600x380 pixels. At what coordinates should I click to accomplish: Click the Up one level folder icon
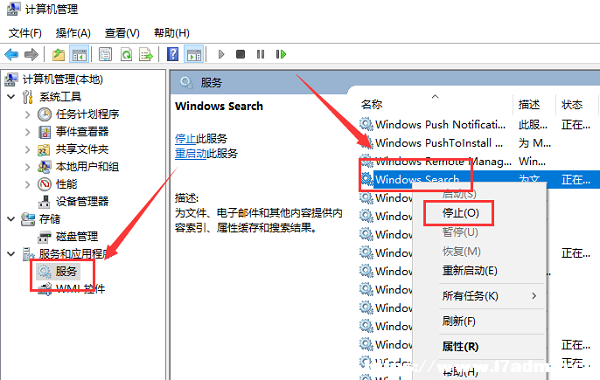coord(58,54)
